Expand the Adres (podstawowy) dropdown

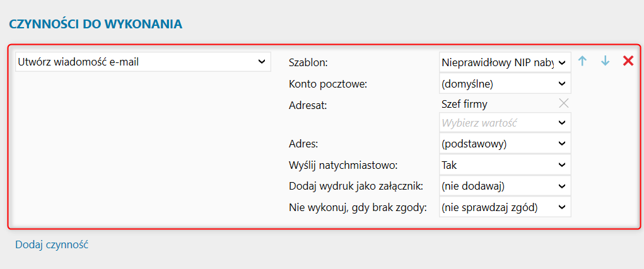point(505,144)
